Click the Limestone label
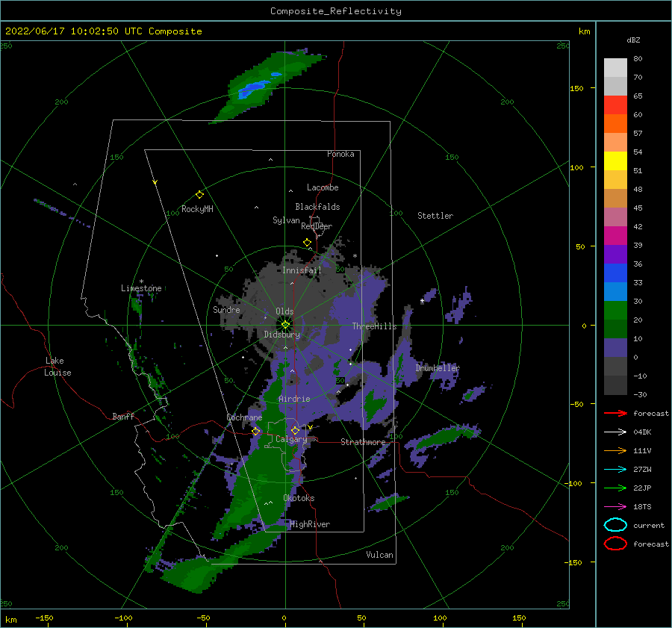672x628 pixels. pos(141,288)
